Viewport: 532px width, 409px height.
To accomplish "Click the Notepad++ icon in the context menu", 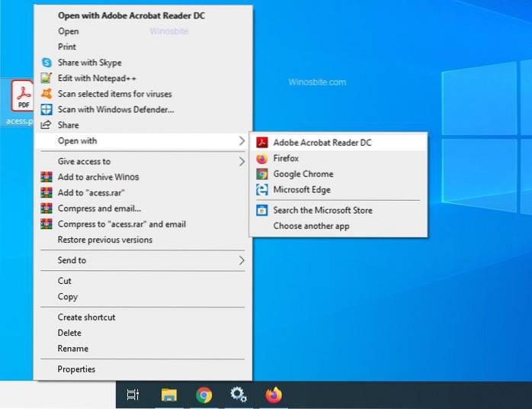I will 46,78.
